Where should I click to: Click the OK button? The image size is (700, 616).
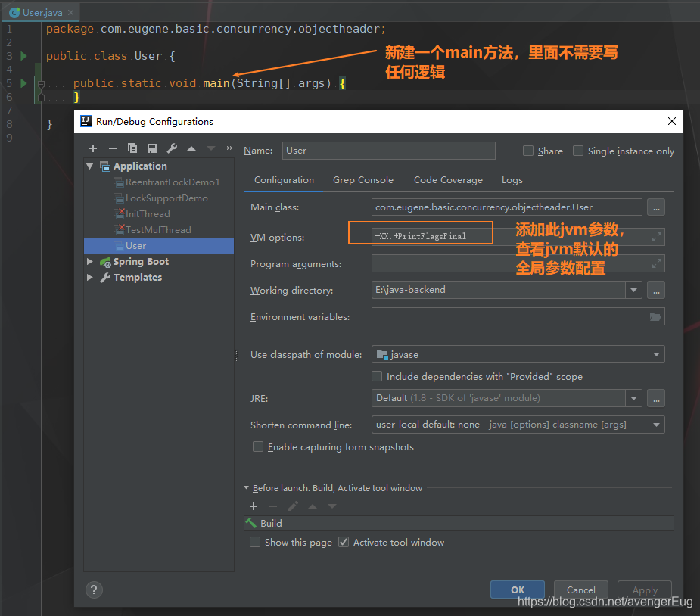pyautogui.click(x=518, y=590)
